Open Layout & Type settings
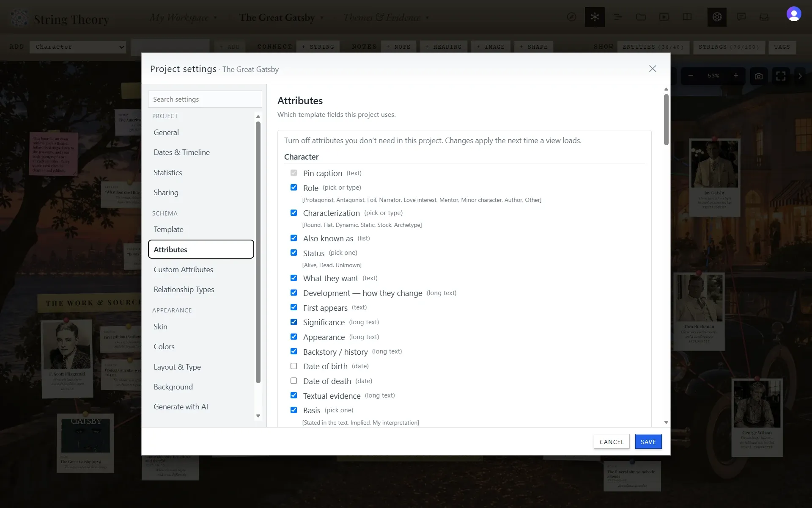The width and height of the screenshot is (812, 508). point(201,367)
